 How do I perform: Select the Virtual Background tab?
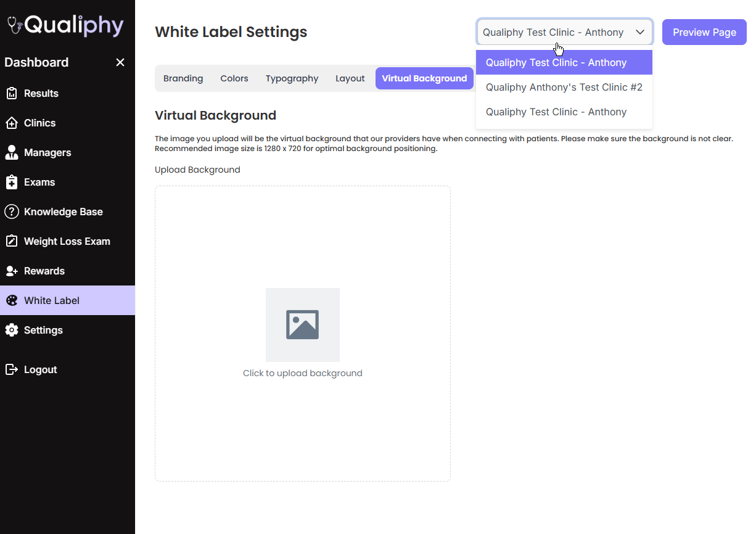[424, 78]
